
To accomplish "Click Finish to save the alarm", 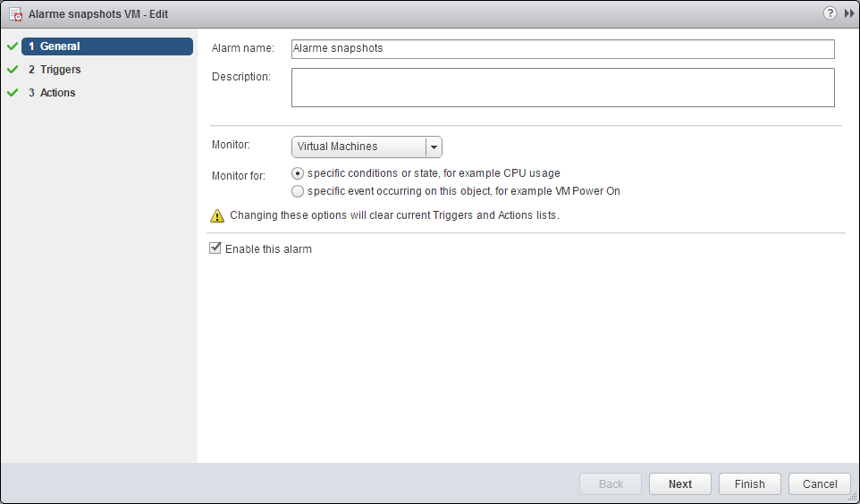I will click(749, 484).
